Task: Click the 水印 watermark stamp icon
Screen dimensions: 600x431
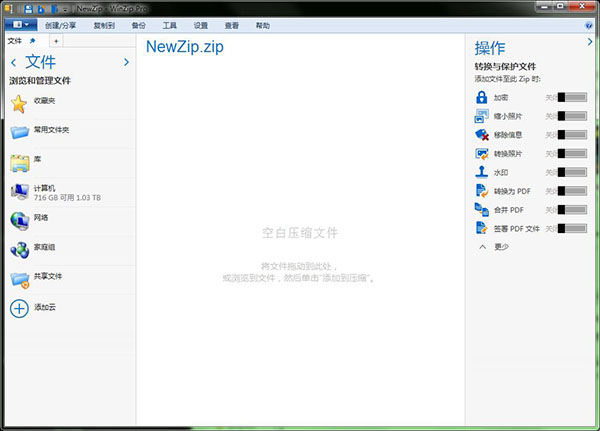Action: coord(481,172)
